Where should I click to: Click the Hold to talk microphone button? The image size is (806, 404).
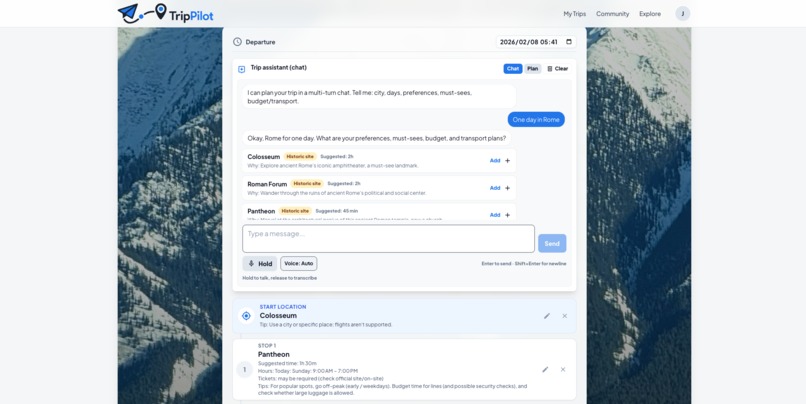point(260,264)
